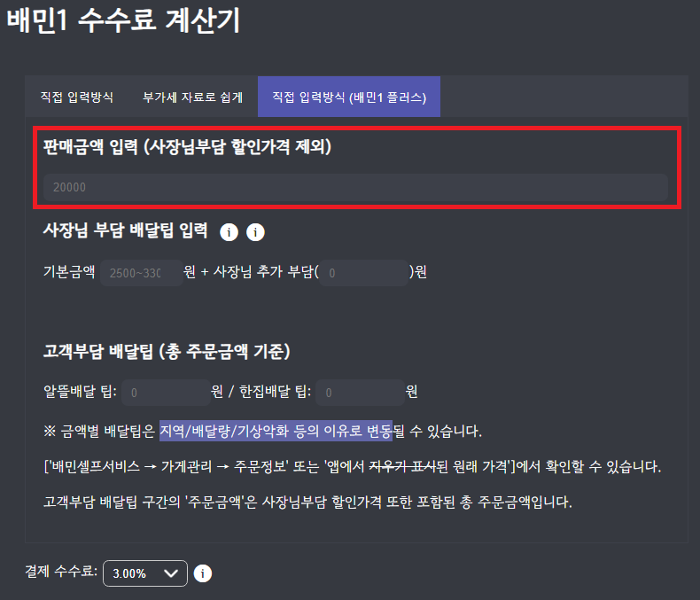700x600 pixels.
Task: Click the 한집배달 팁 input field
Action: click(360, 393)
